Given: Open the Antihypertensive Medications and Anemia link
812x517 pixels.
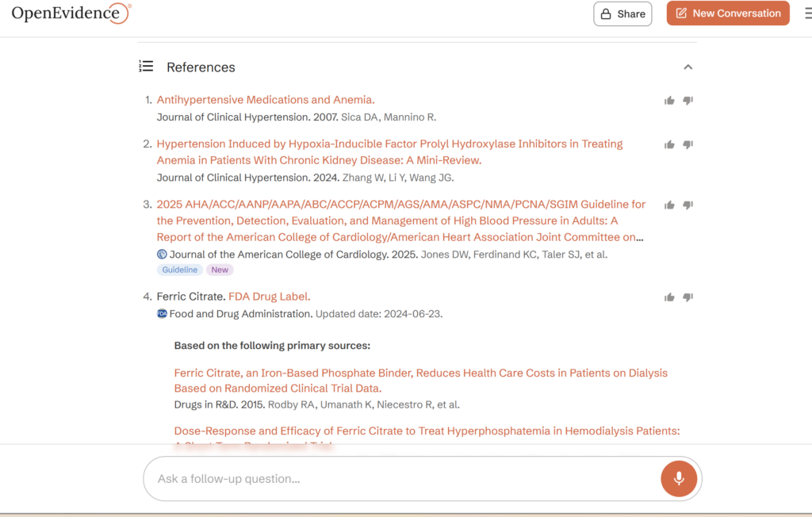Looking at the screenshot, I should click(266, 100).
